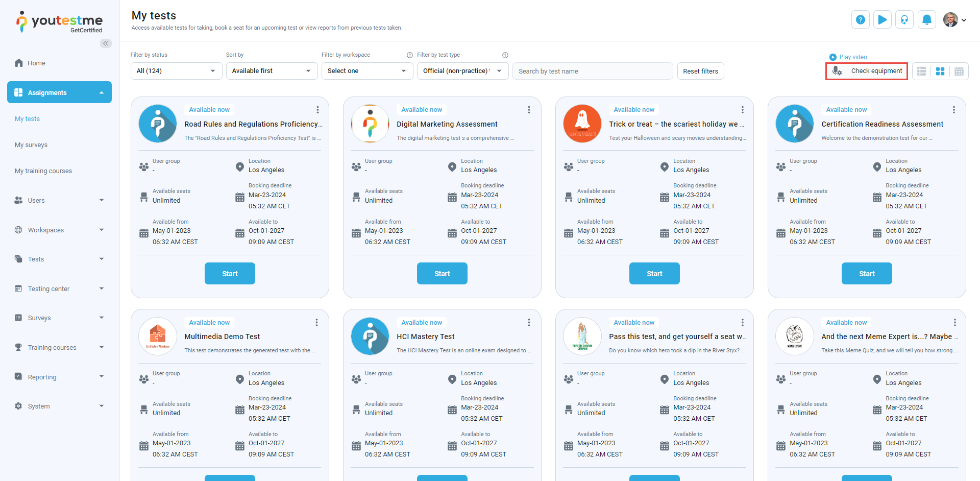
Task: Switch to calendar view layout
Action: pyautogui.click(x=959, y=71)
